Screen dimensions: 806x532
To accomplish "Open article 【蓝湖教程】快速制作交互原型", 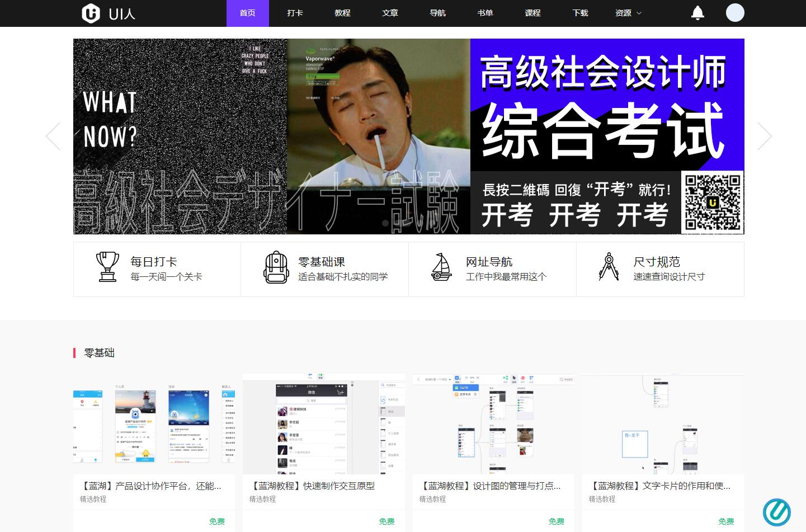I will [x=312, y=486].
